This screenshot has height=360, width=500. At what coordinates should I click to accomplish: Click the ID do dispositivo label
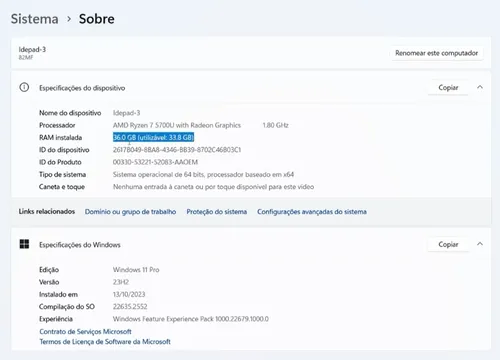point(64,150)
